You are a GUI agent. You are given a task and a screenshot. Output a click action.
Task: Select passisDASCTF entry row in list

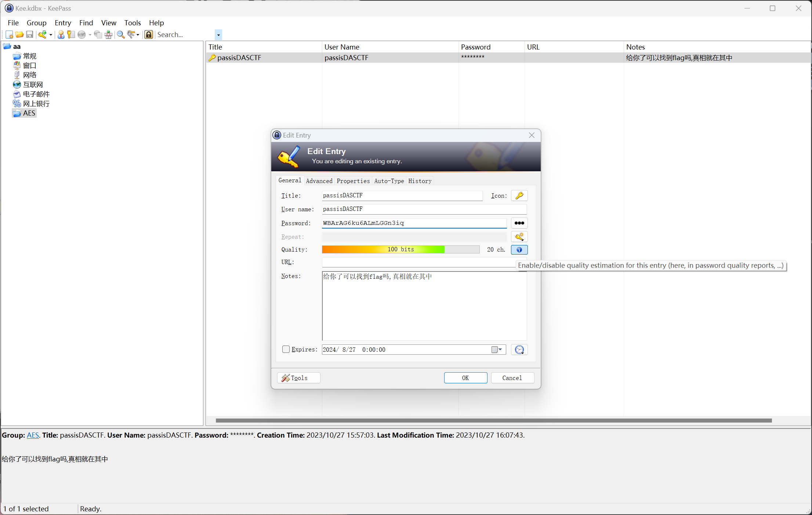[x=508, y=58]
